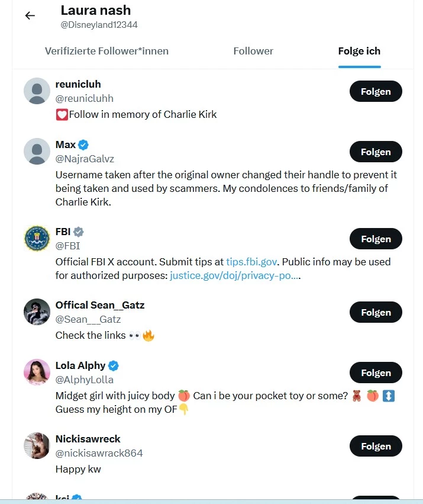This screenshot has width=423, height=504.
Task: Open the @Sean___Gatz handle
Action: (88, 319)
